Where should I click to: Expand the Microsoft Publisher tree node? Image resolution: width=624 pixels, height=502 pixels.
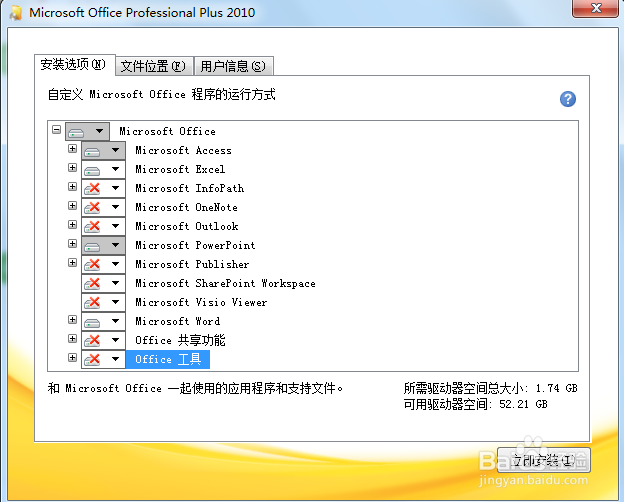(72, 262)
